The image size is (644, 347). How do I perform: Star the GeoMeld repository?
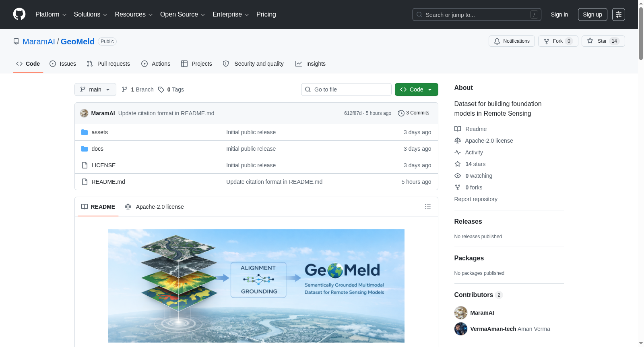click(x=603, y=41)
